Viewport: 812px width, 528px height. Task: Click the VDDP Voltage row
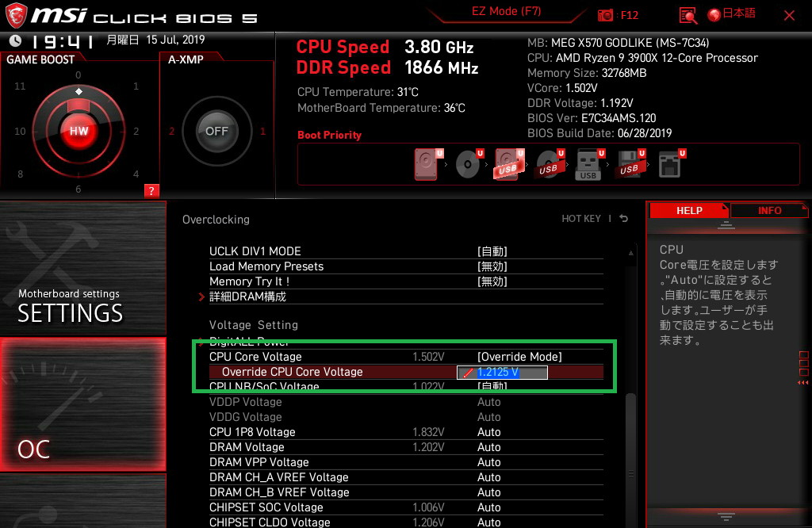(406, 402)
